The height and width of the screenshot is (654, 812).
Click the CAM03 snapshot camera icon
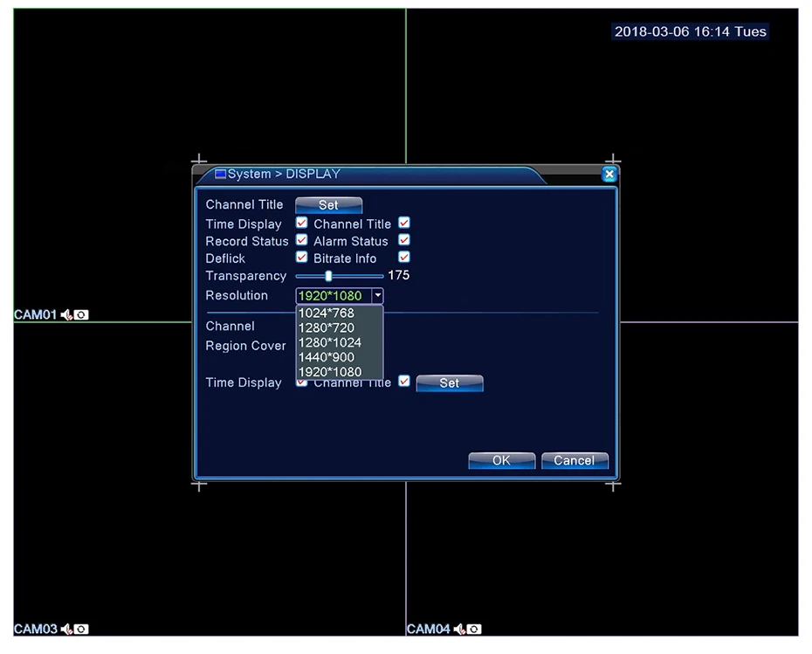pyautogui.click(x=81, y=630)
